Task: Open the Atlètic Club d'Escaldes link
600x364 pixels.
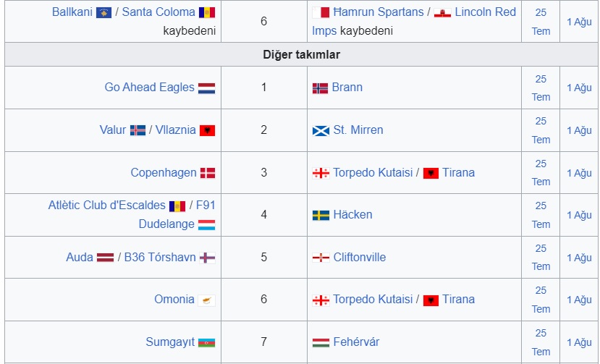Action: tap(107, 205)
